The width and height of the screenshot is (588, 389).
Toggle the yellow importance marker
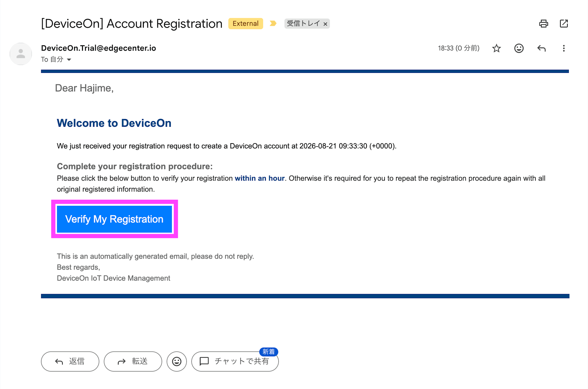pyautogui.click(x=273, y=24)
